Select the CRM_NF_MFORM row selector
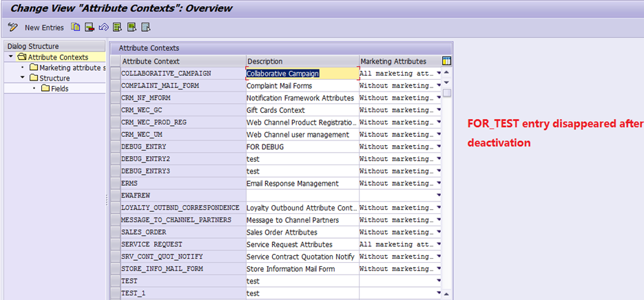Viewport: 644px width, 300px height. (x=116, y=98)
